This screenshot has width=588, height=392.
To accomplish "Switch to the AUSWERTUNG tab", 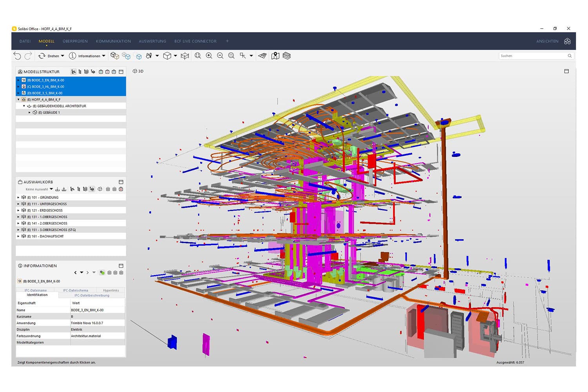I will pyautogui.click(x=152, y=41).
